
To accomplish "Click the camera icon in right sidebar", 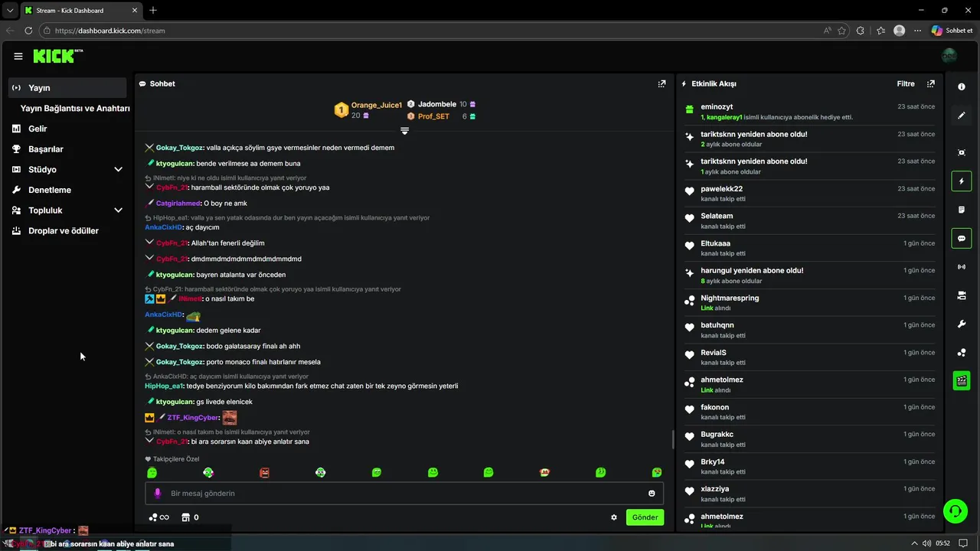I will pyautogui.click(x=962, y=295).
